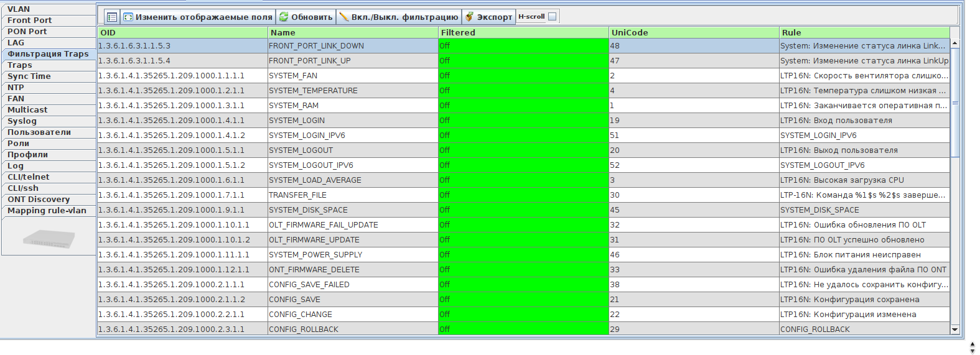Click the Обновить refresh button
Image resolution: width=980 pixels, height=355 pixels.
[306, 17]
